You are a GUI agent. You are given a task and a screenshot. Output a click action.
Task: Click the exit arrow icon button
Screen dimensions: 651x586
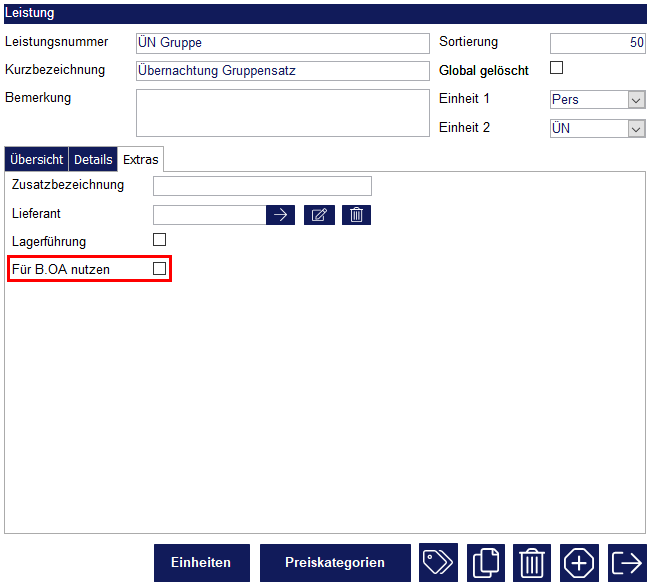point(626,563)
